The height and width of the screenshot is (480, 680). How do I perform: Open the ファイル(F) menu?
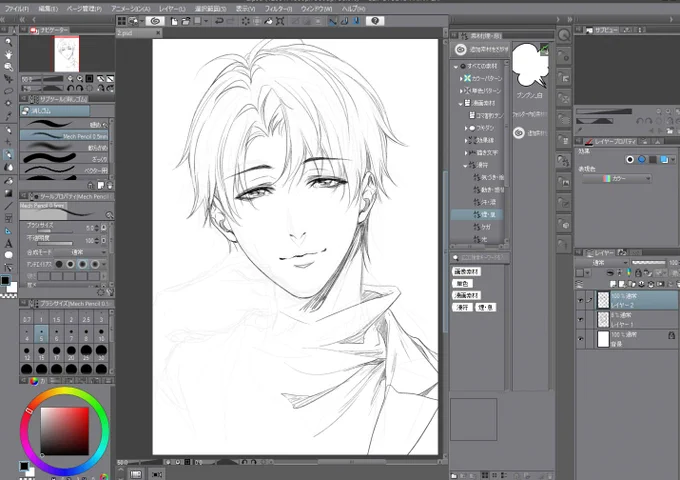pyautogui.click(x=17, y=9)
